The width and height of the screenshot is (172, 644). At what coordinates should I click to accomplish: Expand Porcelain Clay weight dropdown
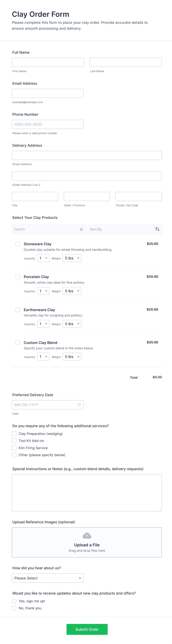click(72, 291)
